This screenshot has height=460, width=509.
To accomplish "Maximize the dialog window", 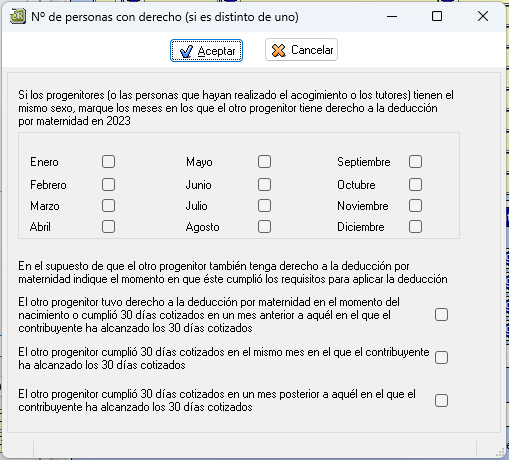I will pyautogui.click(x=437, y=16).
